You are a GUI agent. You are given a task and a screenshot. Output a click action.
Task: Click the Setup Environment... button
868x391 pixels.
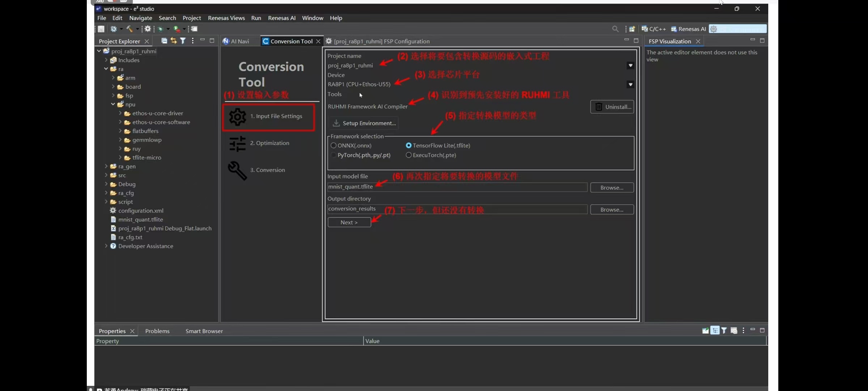(364, 123)
